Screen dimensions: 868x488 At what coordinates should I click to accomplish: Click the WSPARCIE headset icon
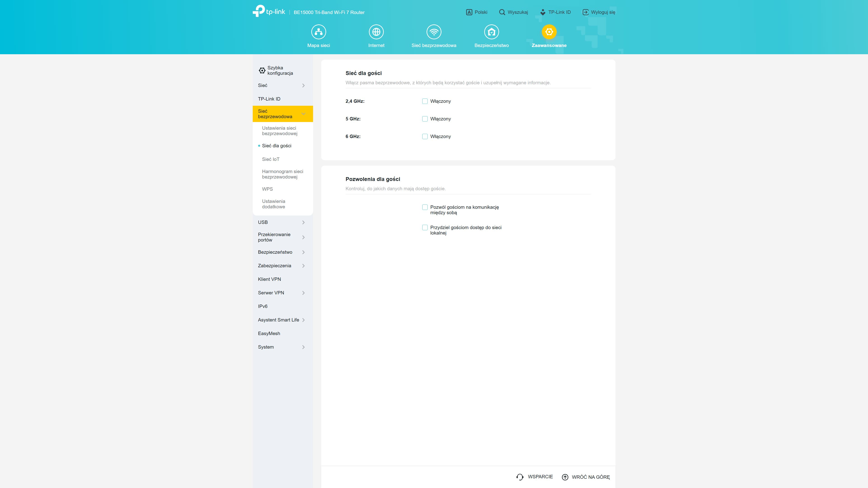click(520, 477)
